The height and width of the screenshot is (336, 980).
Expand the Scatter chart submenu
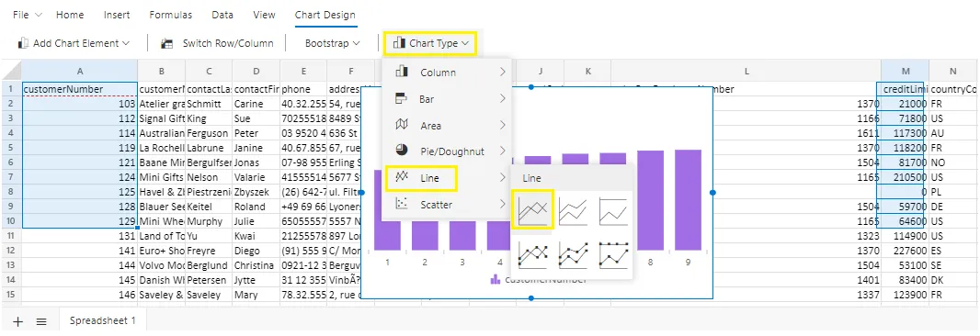pos(448,204)
